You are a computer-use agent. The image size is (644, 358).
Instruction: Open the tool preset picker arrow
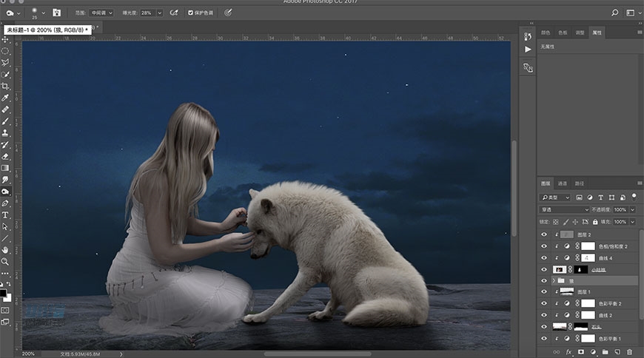pos(19,13)
